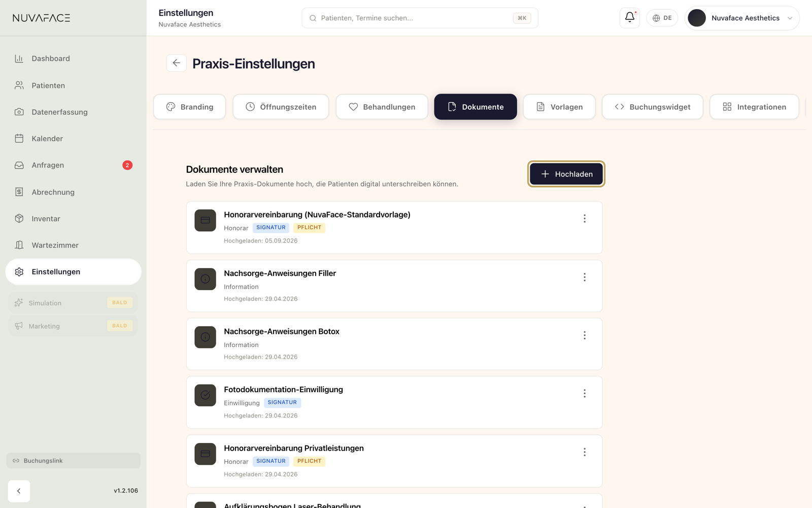Switch to the Integrationen tab
The width and height of the screenshot is (812, 508).
point(754,107)
